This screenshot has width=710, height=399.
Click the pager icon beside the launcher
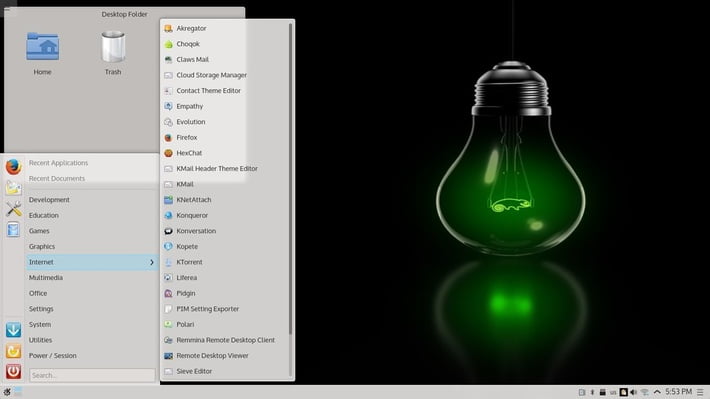pos(18,392)
